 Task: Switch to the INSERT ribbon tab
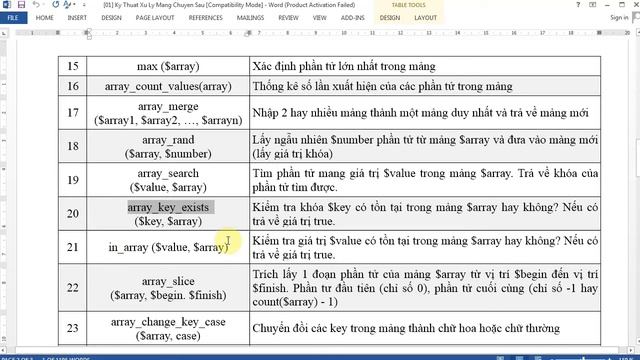[77, 18]
